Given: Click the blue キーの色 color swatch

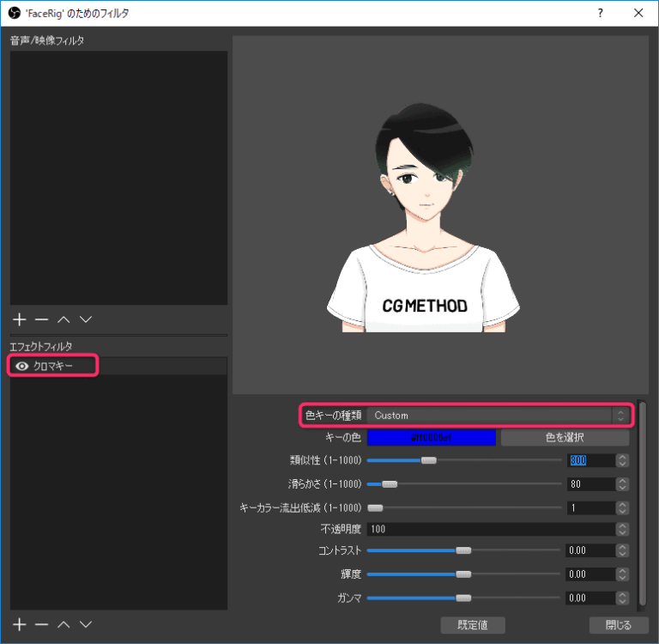Looking at the screenshot, I should 432,438.
